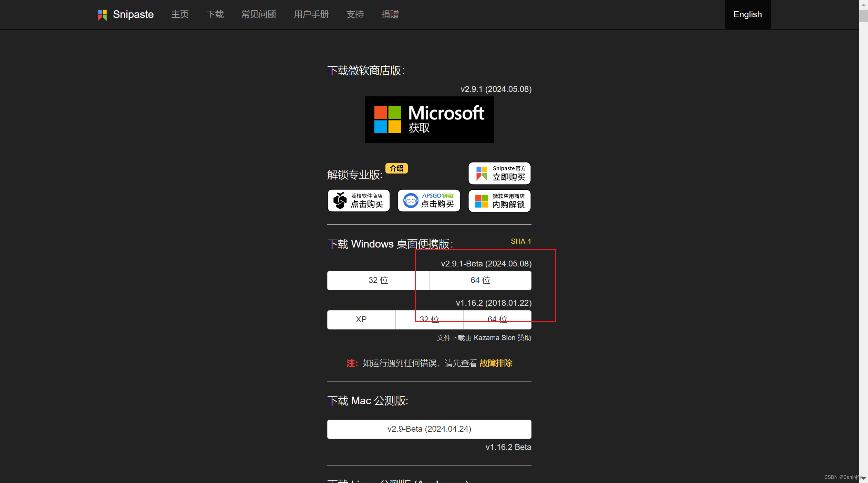Click the Snipaste logo icon in header
This screenshot has width=868, height=483.
[x=102, y=15]
